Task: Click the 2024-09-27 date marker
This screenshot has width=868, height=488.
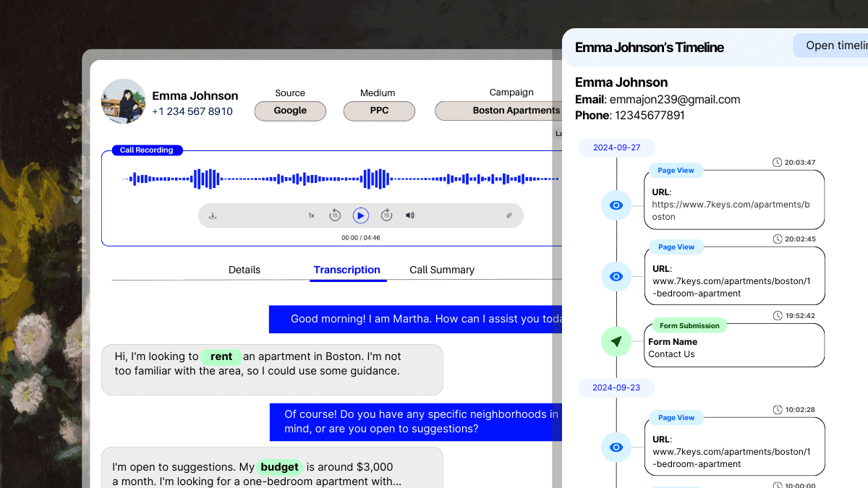Action: pyautogui.click(x=616, y=147)
